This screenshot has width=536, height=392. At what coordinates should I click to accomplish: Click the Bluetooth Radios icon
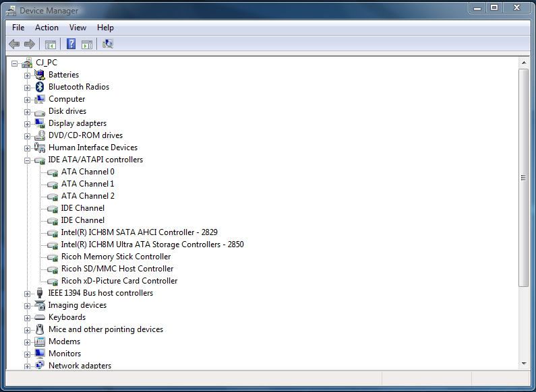coord(40,87)
